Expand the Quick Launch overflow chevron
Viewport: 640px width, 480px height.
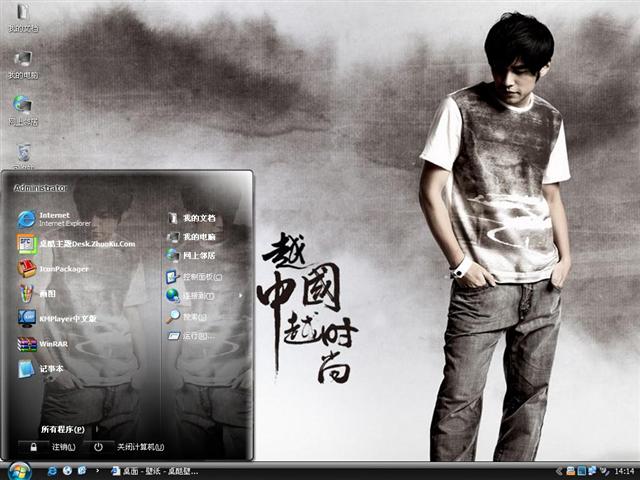[97, 471]
